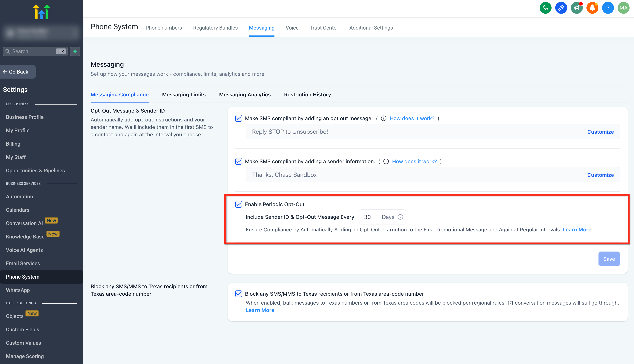Image resolution: width=634 pixels, height=364 pixels.
Task: Click the green phone dialer icon
Action: 545,8
